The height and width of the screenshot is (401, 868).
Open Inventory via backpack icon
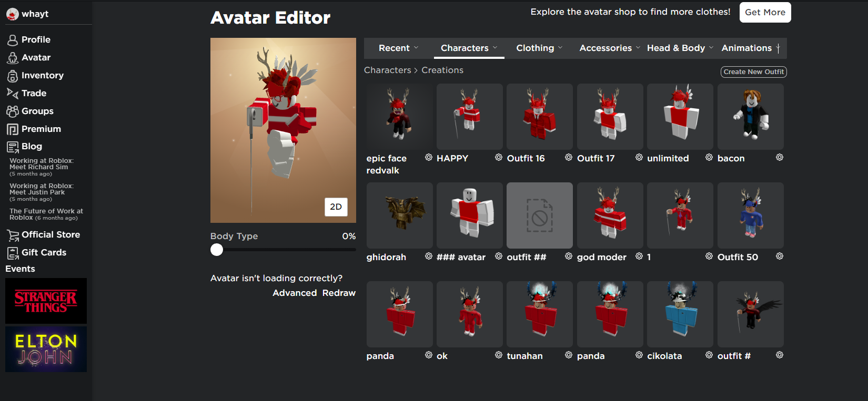coord(13,76)
